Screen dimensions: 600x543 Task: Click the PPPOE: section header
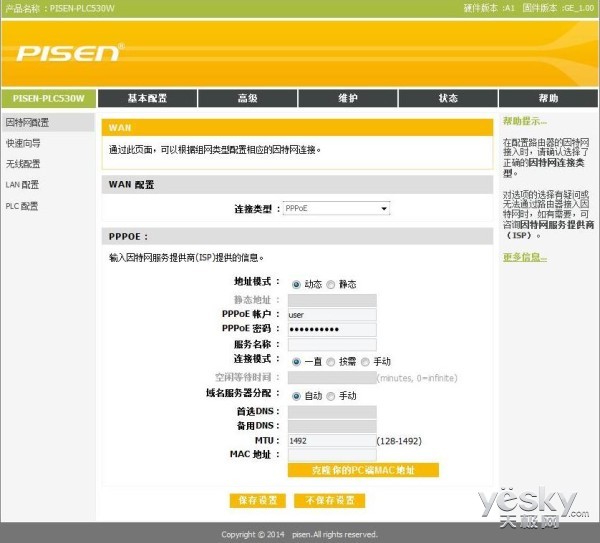[x=297, y=236]
